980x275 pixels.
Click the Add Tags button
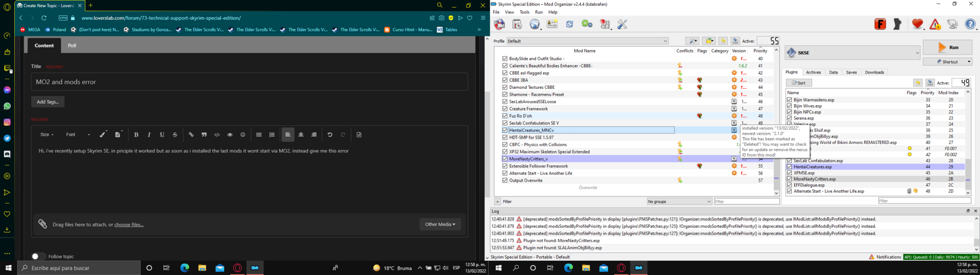47,102
